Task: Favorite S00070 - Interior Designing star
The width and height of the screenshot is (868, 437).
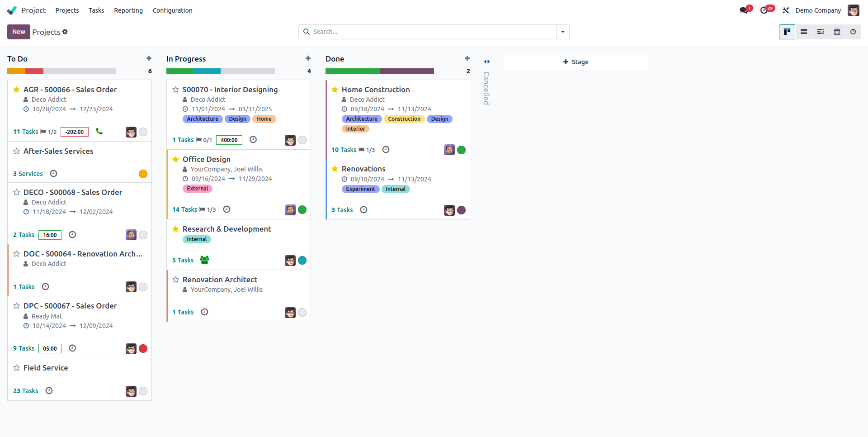Action: click(176, 90)
